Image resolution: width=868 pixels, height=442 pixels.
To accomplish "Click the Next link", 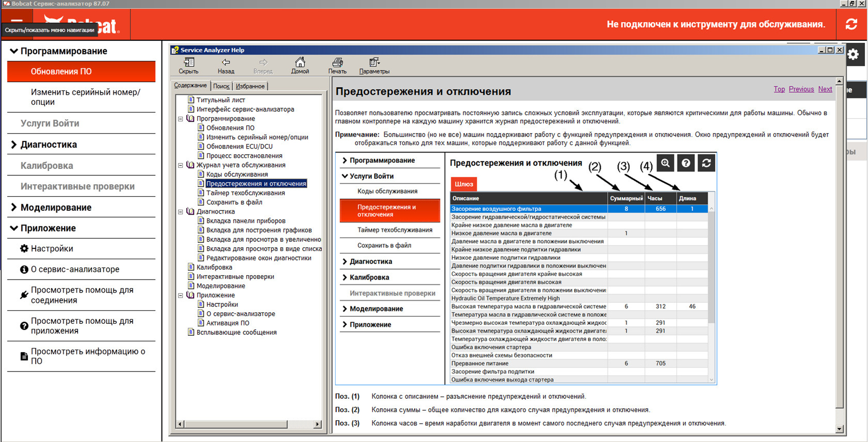I will [x=825, y=89].
